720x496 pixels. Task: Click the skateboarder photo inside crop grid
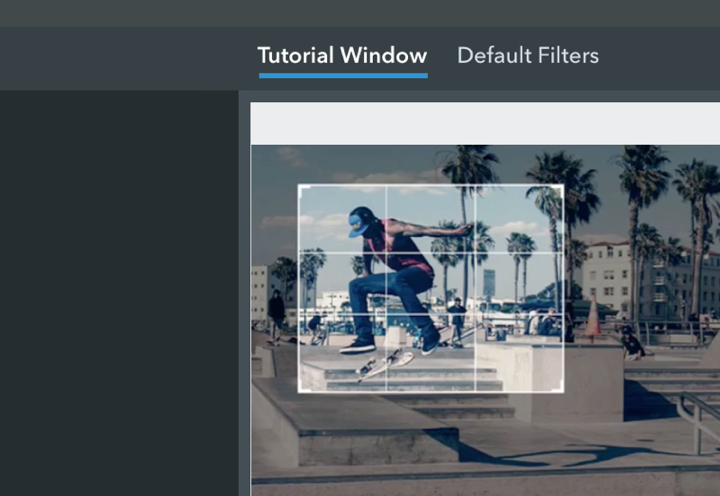point(431,288)
